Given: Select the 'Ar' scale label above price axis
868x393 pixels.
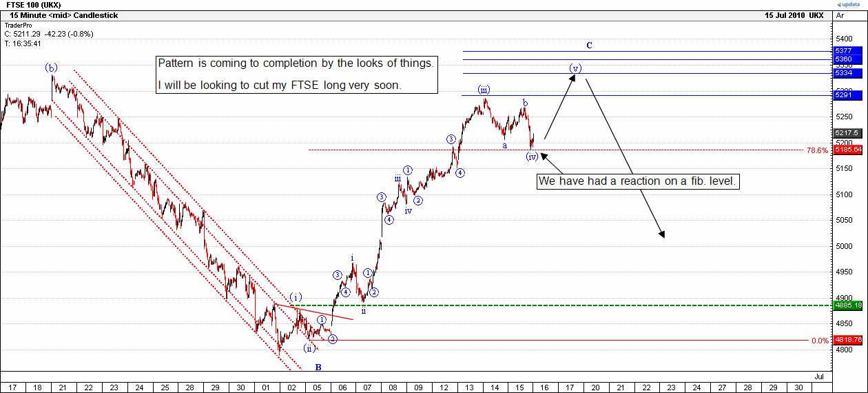Looking at the screenshot, I should tap(840, 14).
